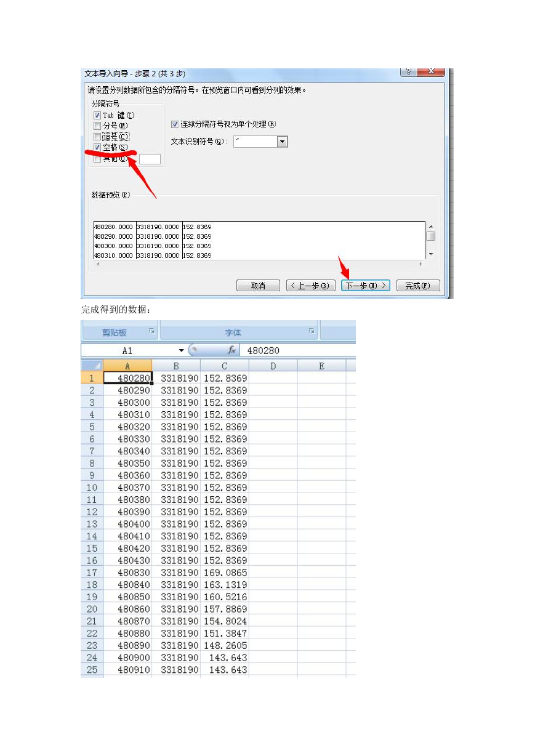535x756 pixels.
Task: Open the 文本识别符号 dropdown
Action: coord(283,142)
